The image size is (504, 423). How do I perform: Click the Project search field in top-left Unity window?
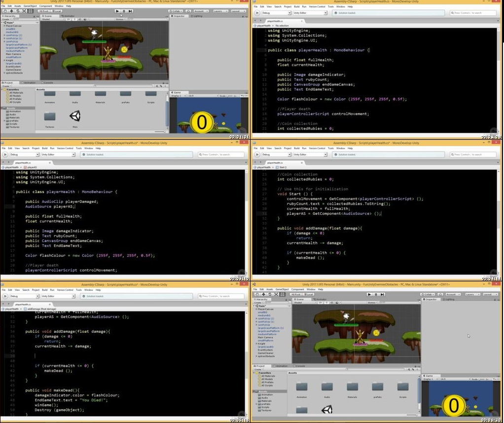pyautogui.click(x=124, y=86)
